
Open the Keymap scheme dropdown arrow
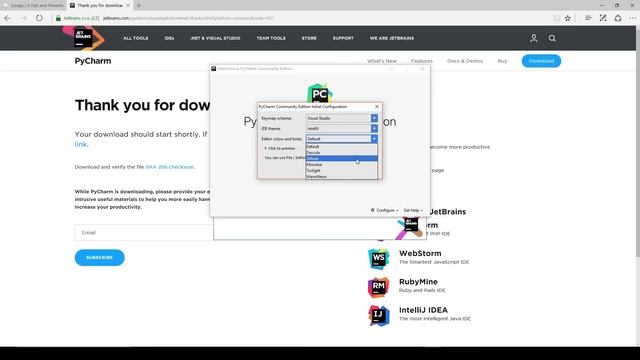(x=374, y=118)
